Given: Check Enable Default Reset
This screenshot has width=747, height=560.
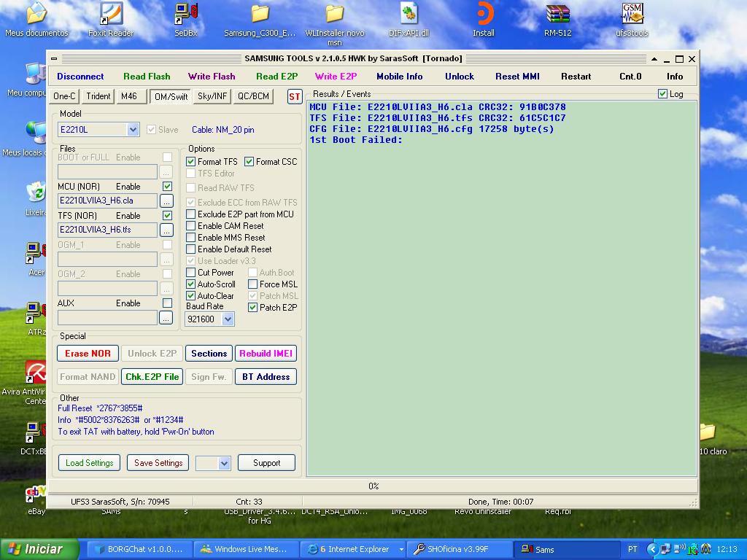Looking at the screenshot, I should pyautogui.click(x=190, y=249).
